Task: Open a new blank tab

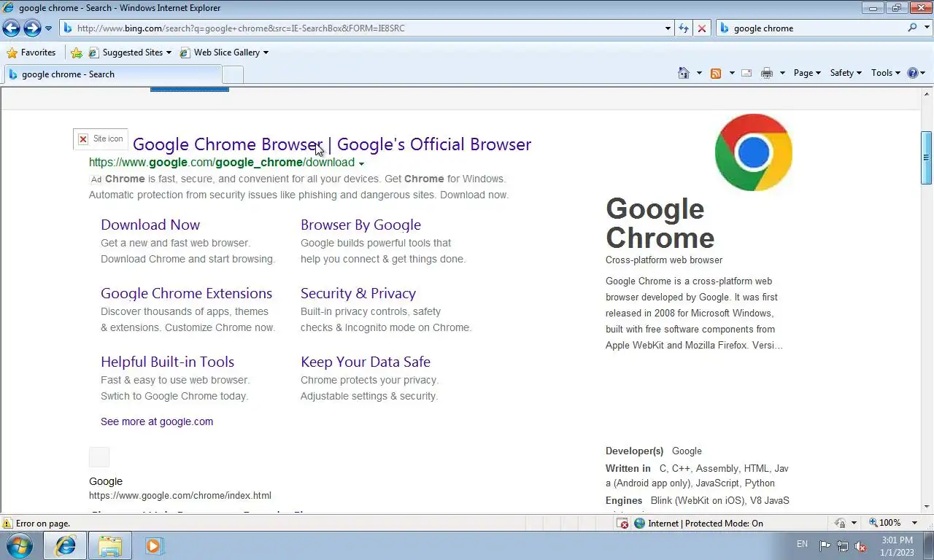Action: (232, 74)
